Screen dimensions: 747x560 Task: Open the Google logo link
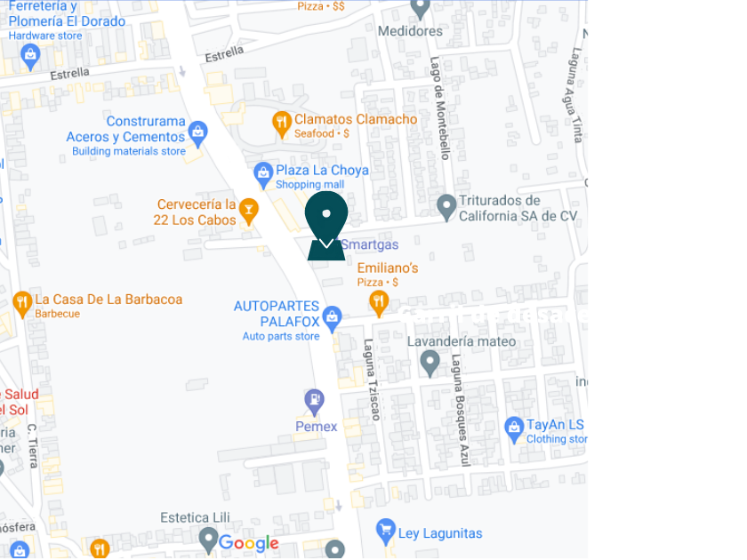click(249, 543)
